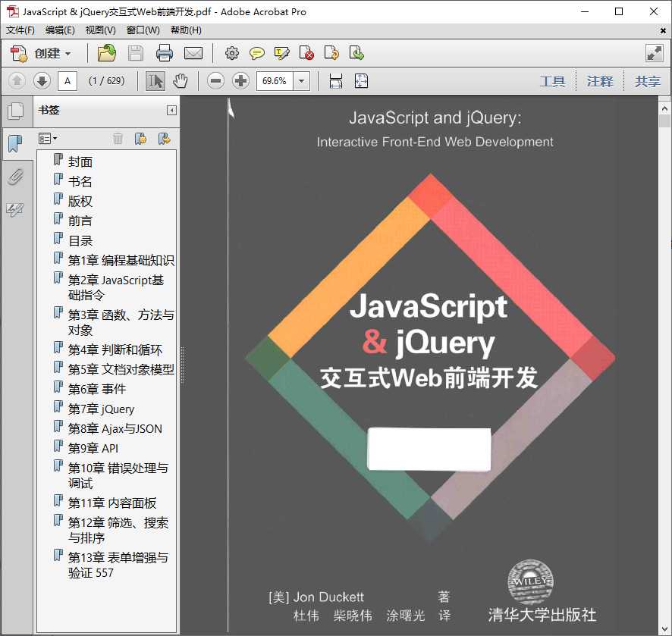Open the bookmarks panel icon
The width and height of the screenshot is (672, 636).
click(x=16, y=143)
